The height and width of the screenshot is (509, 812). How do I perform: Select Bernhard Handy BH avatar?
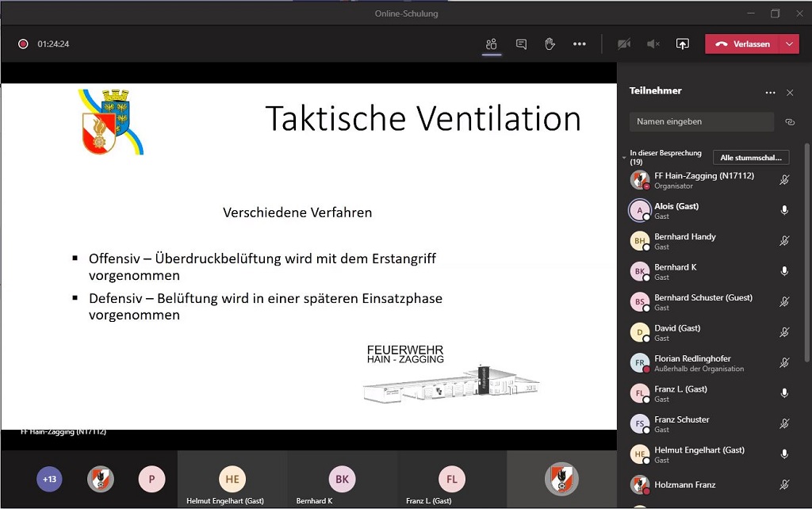[640, 241]
